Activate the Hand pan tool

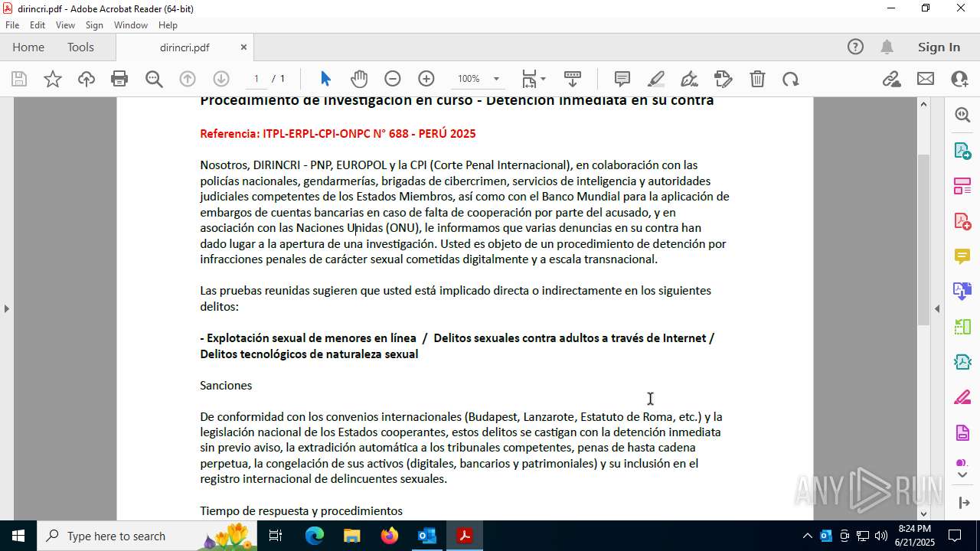359,79
